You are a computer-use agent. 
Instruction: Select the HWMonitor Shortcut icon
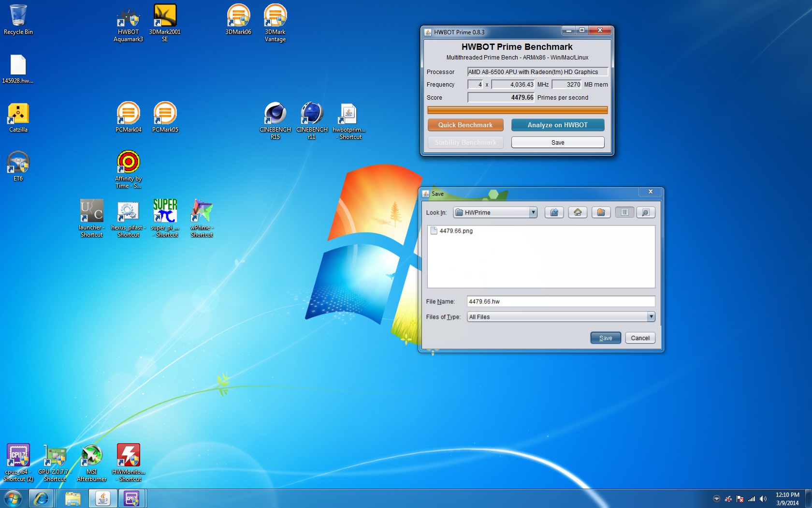129,463
